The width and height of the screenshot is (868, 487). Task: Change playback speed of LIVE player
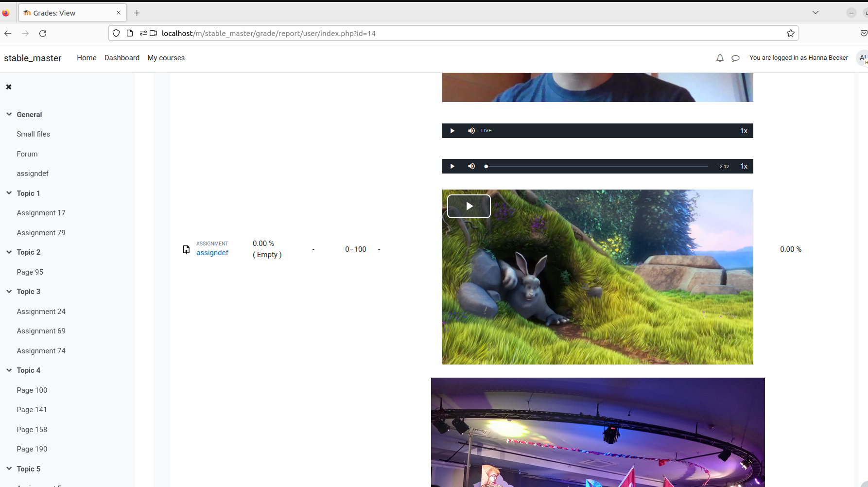coord(744,131)
